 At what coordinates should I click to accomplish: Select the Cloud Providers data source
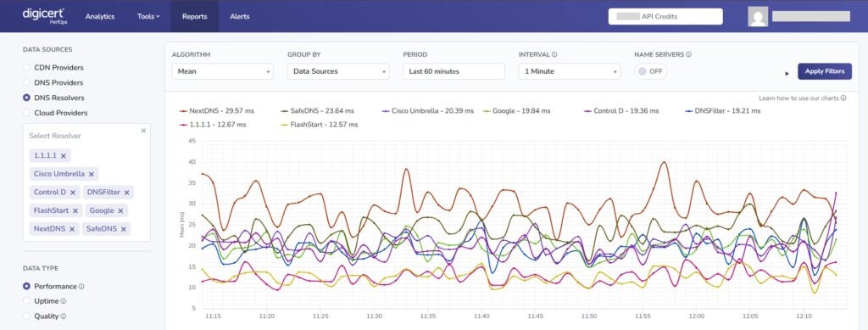(x=26, y=112)
